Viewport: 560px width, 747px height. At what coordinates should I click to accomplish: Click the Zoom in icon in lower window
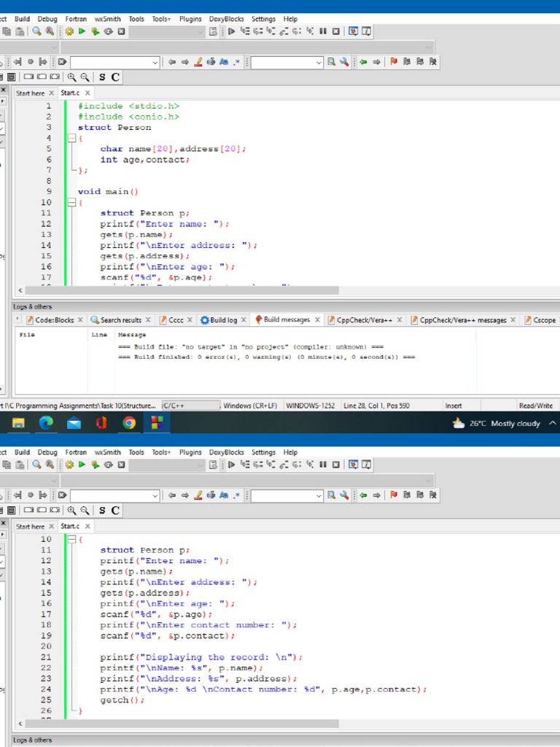point(71,510)
